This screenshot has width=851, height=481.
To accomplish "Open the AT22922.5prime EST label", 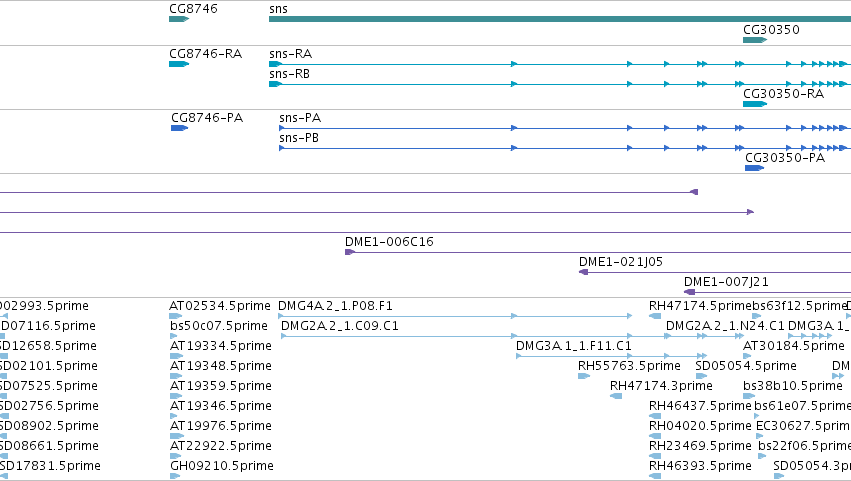I will click(221, 446).
